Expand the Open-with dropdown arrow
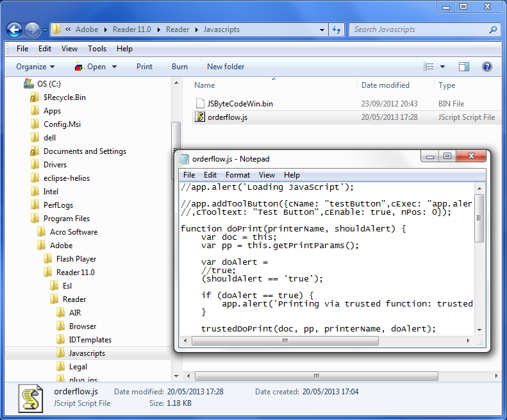Viewport: 507px width, 420px height. tap(114, 67)
